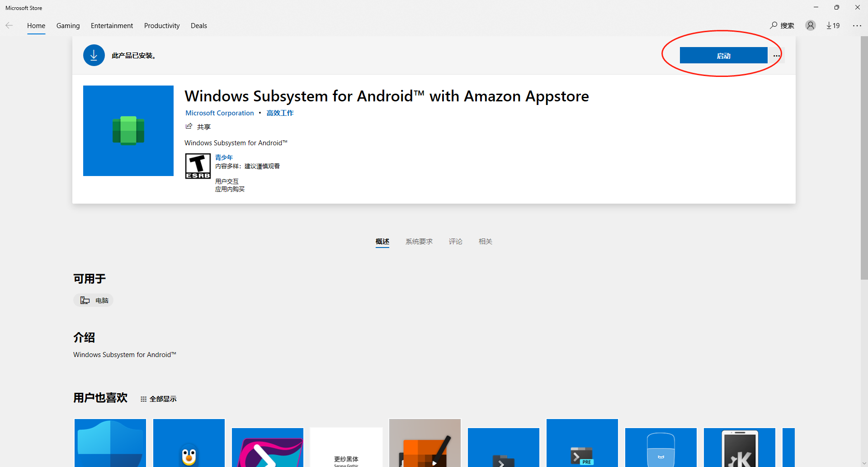Expand 全部显示 to show all suggestions
The height and width of the screenshot is (467, 868).
(x=158, y=399)
